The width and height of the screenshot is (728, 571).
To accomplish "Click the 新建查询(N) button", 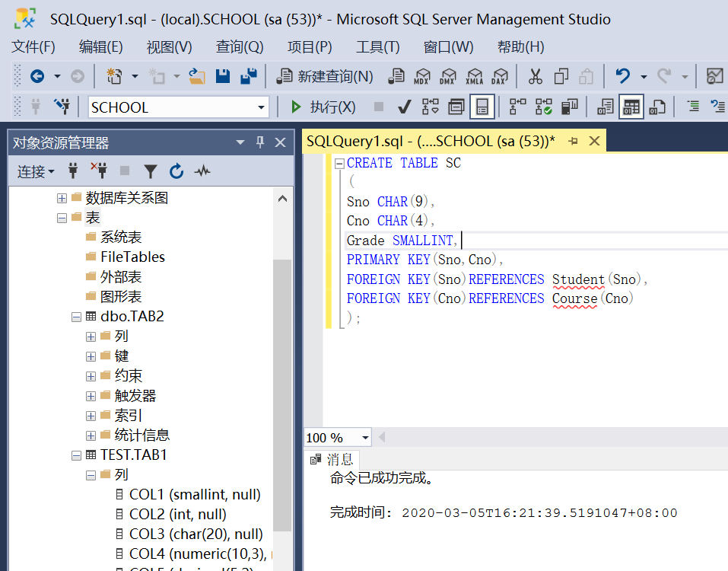I will pyautogui.click(x=325, y=75).
